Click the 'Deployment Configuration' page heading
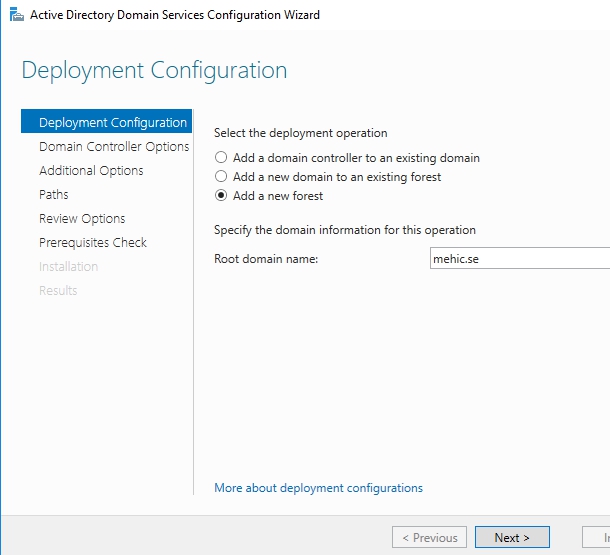 (x=154, y=71)
